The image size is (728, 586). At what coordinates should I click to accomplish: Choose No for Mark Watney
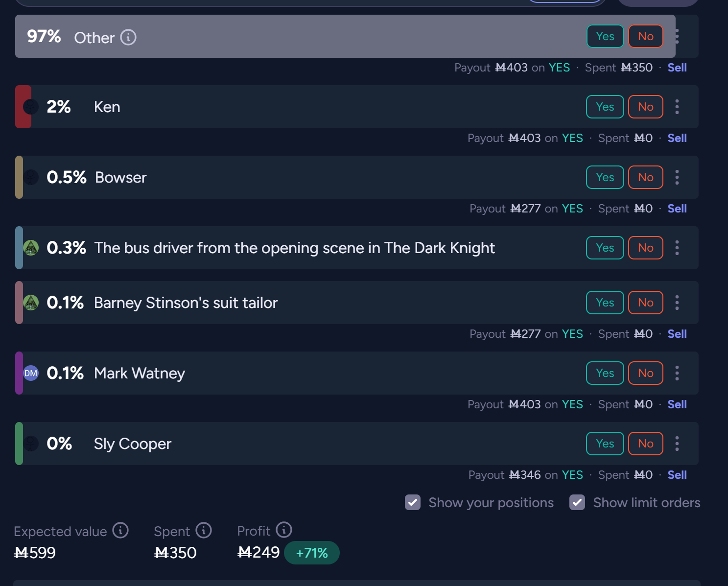[x=646, y=373]
